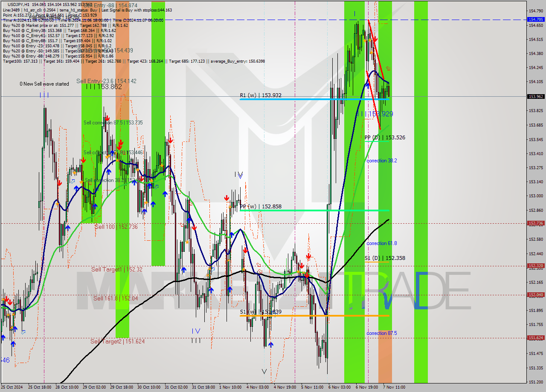This screenshot has width=546, height=392.
Task: Click the red 151.624 price tag
Action: [536, 337]
